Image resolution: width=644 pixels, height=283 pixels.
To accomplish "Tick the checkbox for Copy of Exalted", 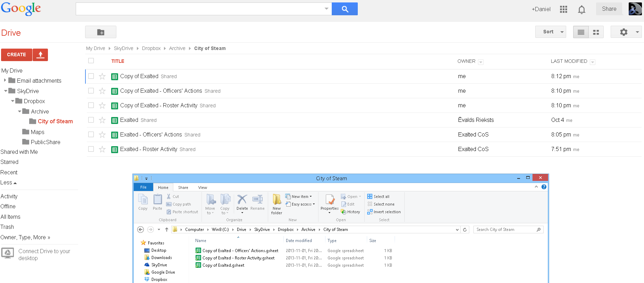I will 91,76.
